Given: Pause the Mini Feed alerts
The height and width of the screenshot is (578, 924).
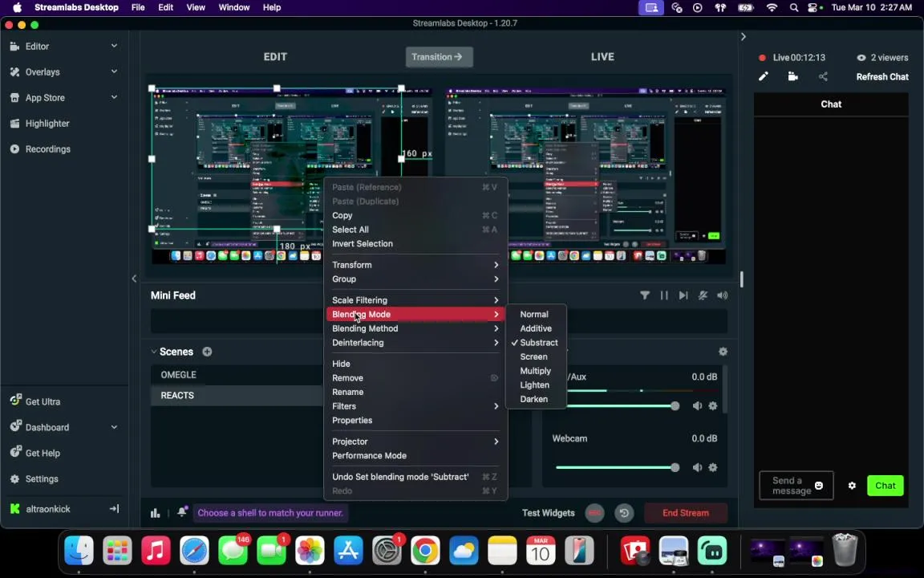Looking at the screenshot, I should (664, 295).
